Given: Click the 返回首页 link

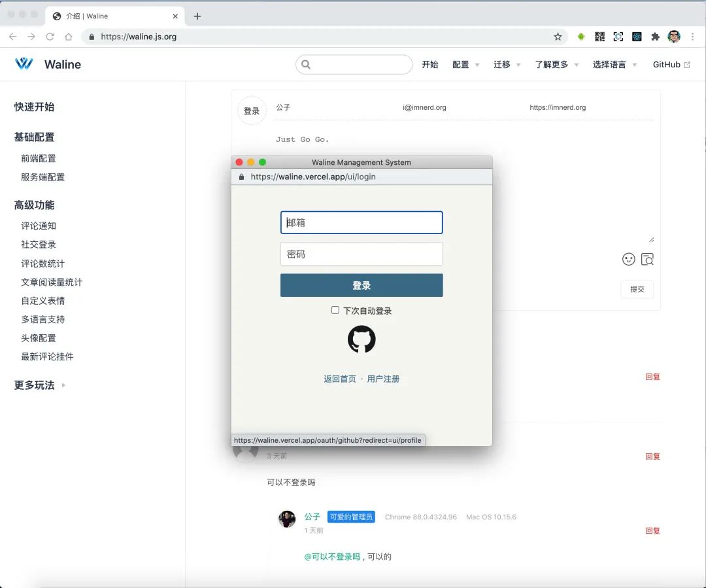Looking at the screenshot, I should (x=339, y=379).
